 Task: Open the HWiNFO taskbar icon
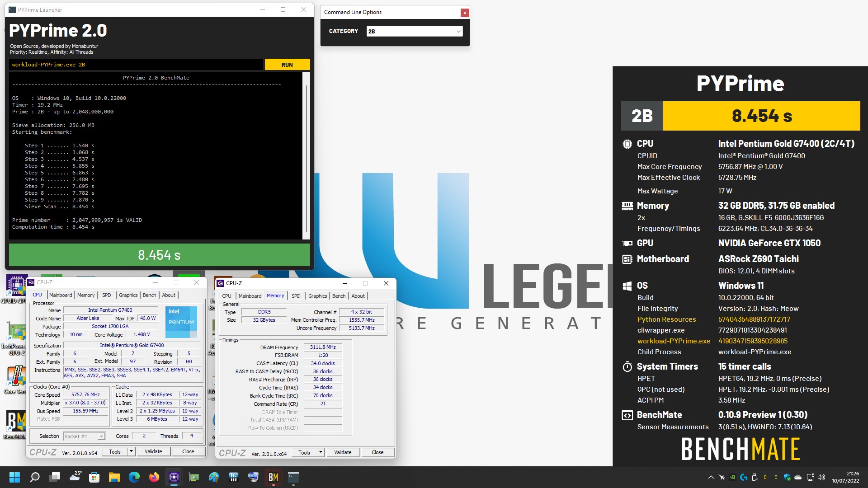(x=234, y=477)
